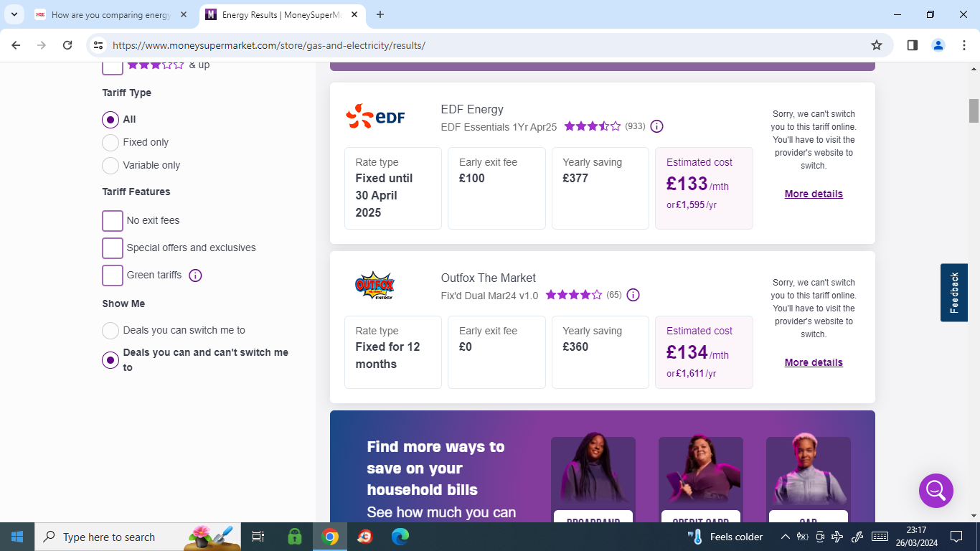This screenshot has width=980, height=551.
Task: Open More details for EDF Energy
Action: tap(814, 194)
